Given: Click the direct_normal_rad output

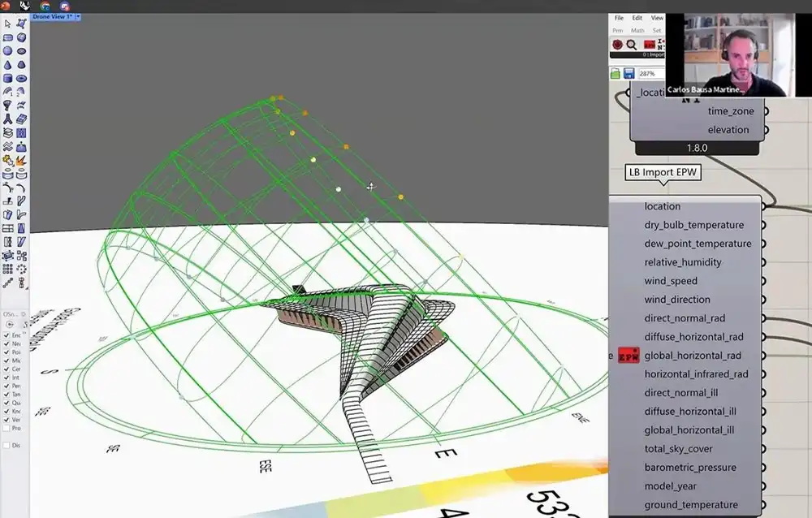Looking at the screenshot, I should pos(685,318).
